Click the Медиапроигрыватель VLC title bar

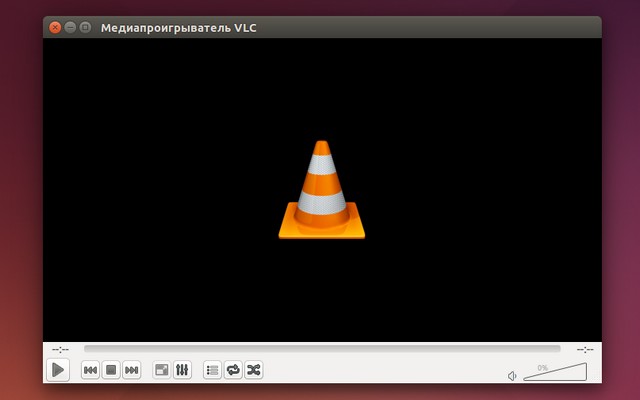click(x=322, y=27)
